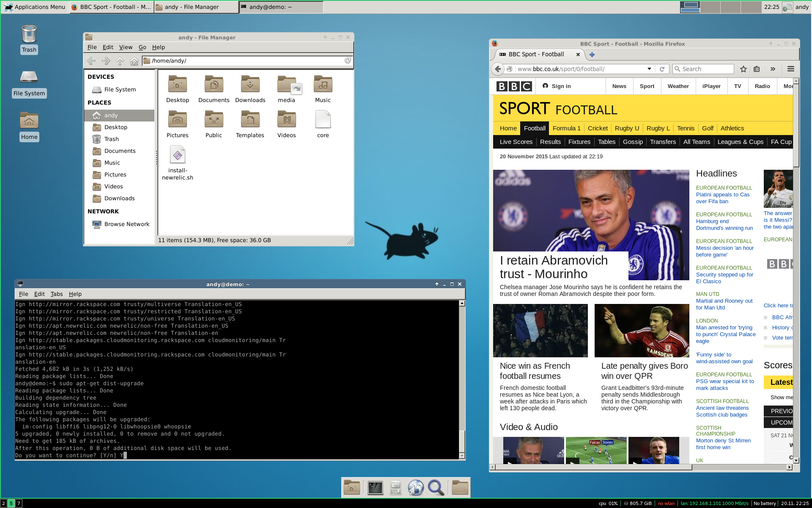Select the Videos folder icon in file view
Screen dimensions: 812x508
(287, 119)
